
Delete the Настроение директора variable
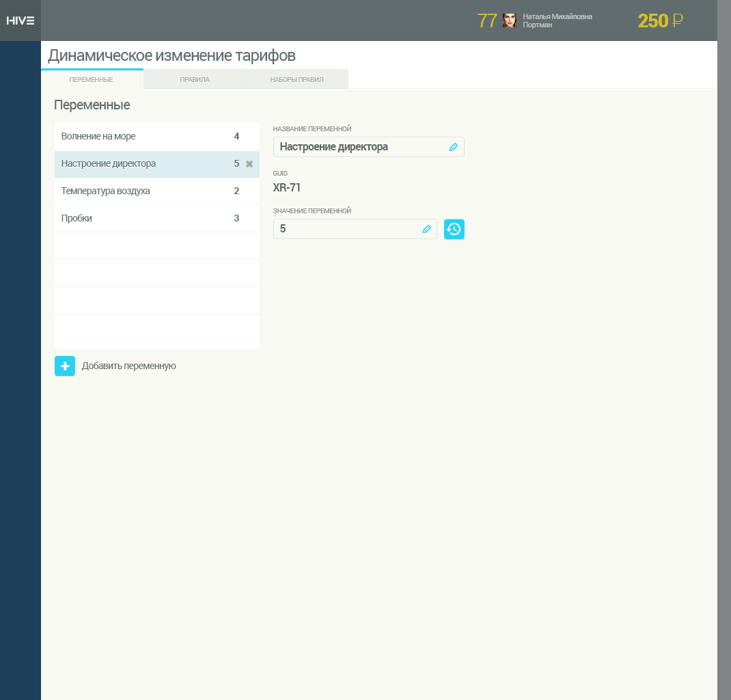[x=249, y=164]
